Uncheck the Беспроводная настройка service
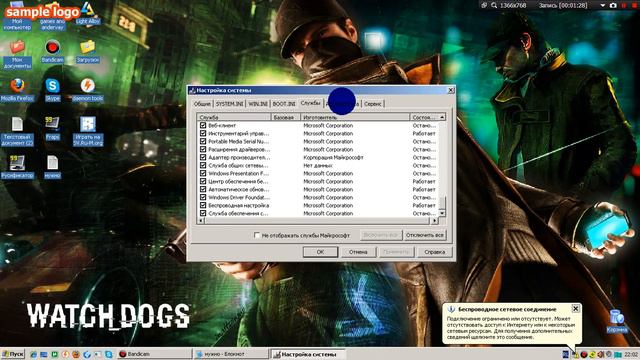Viewport: 640px width, 360px height. point(203,205)
